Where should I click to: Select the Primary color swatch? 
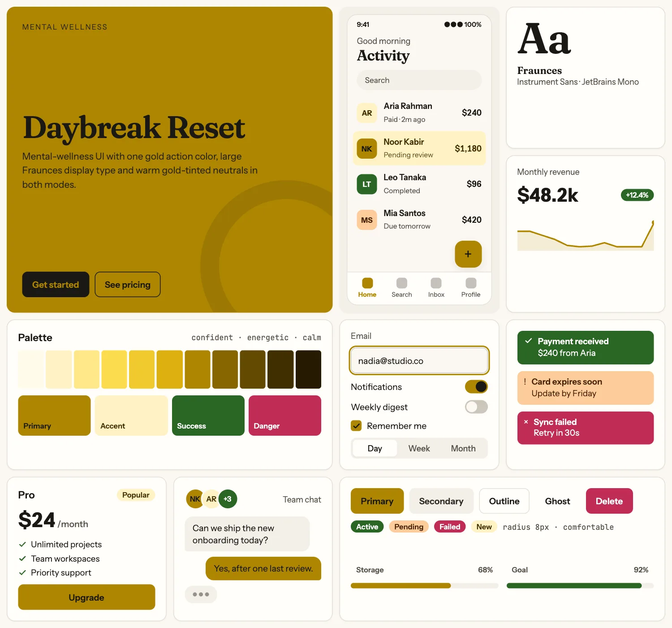tap(54, 416)
